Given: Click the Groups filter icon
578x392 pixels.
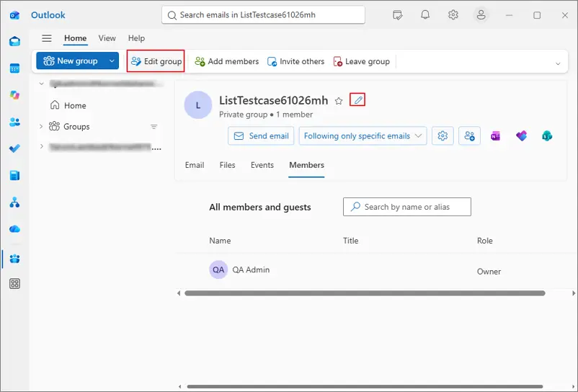Looking at the screenshot, I should tap(154, 127).
